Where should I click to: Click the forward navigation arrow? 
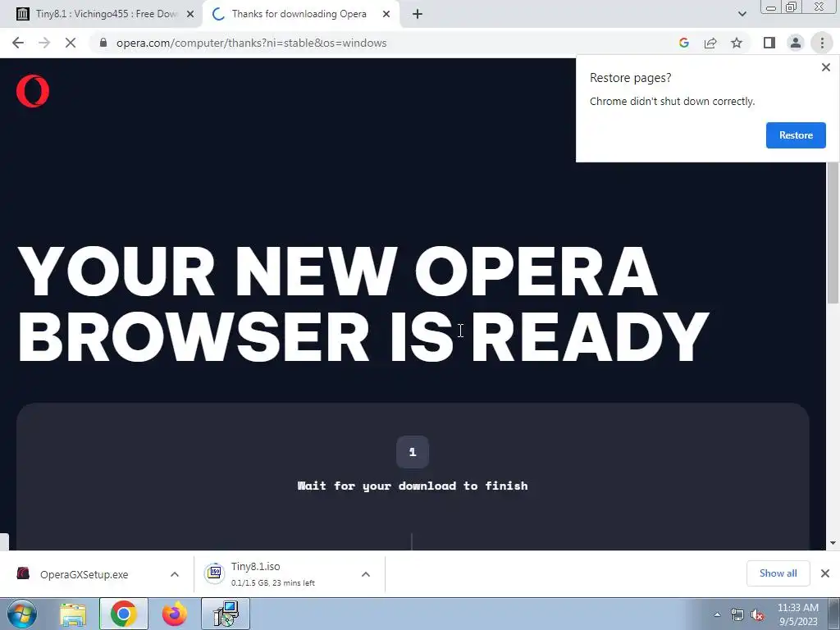click(x=44, y=43)
